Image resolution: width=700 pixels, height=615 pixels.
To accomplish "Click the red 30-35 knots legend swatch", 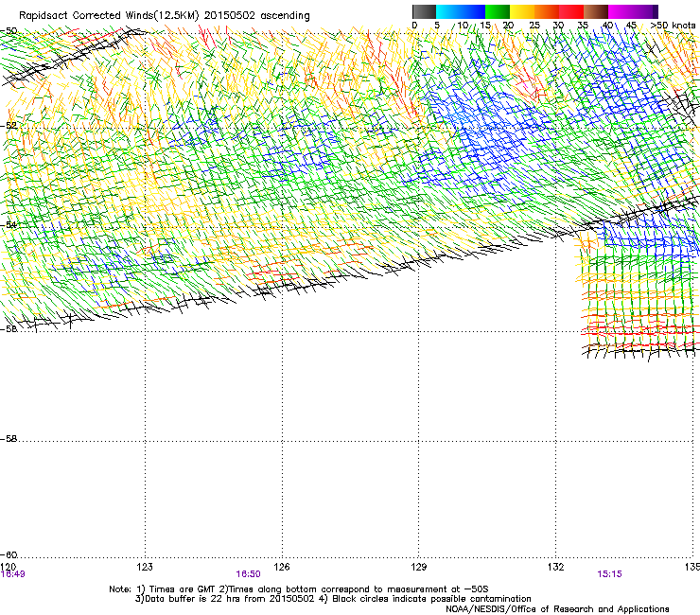I will [571, 11].
